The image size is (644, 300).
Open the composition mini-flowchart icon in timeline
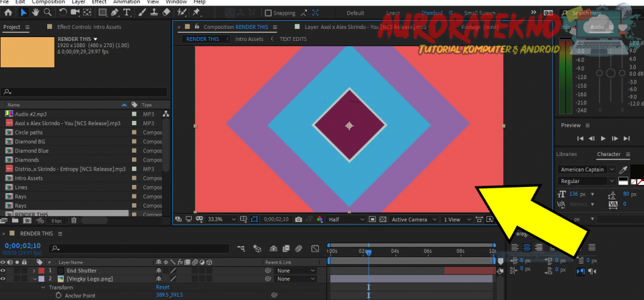pos(241,248)
